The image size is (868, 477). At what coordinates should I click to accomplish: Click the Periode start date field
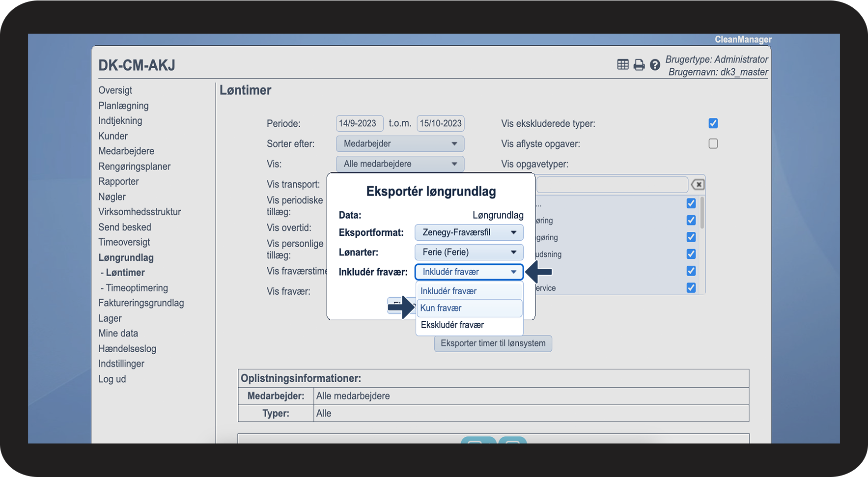click(360, 123)
